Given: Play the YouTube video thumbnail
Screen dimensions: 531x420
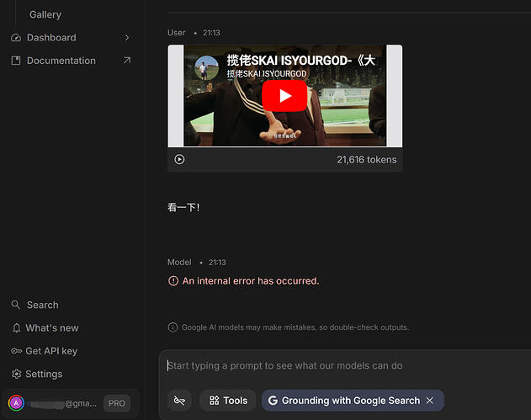Looking at the screenshot, I should 284,96.
